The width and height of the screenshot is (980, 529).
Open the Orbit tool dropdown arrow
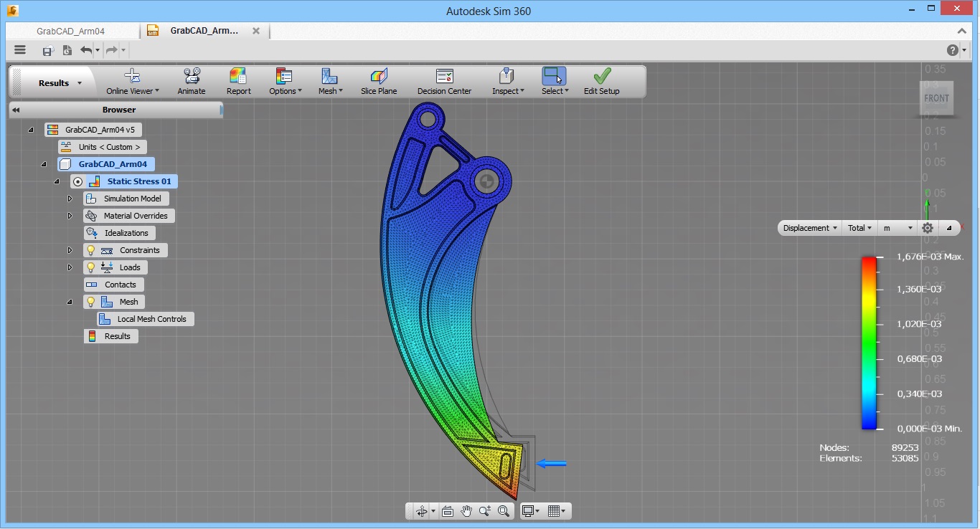[x=433, y=511]
